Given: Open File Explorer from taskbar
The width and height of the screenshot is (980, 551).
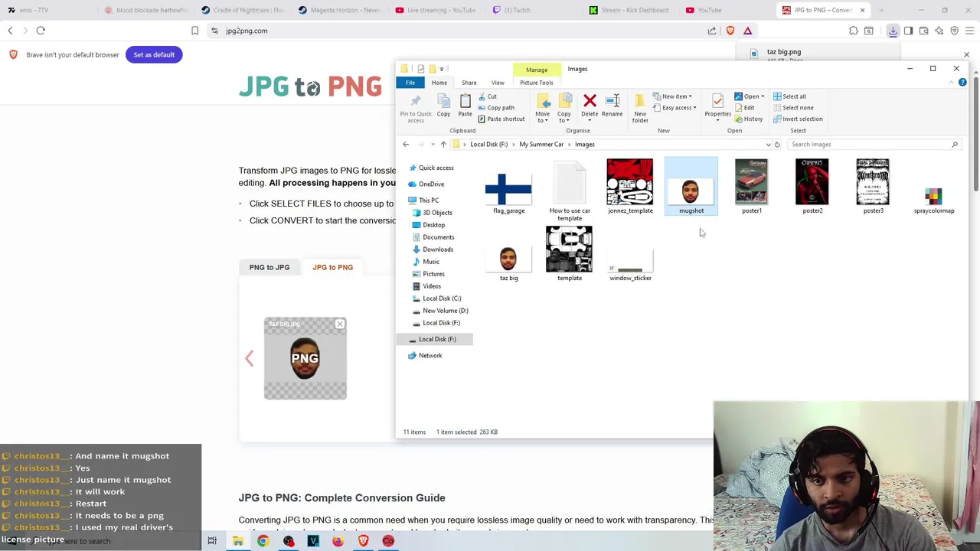Looking at the screenshot, I should 238,541.
